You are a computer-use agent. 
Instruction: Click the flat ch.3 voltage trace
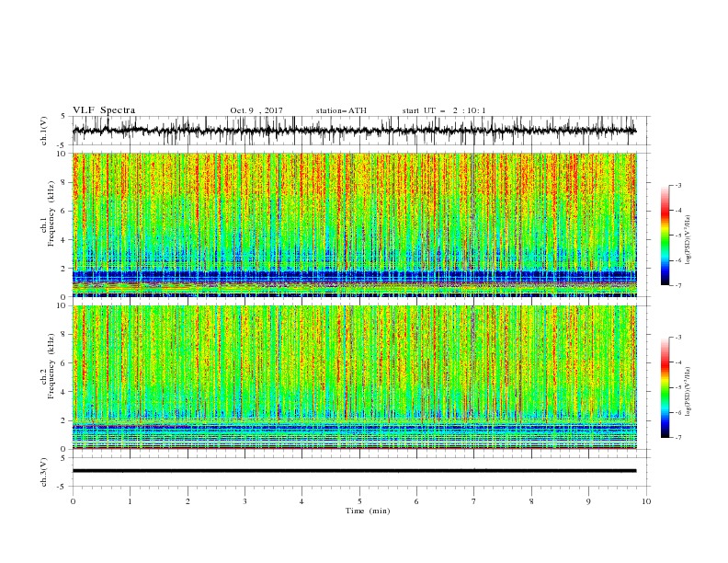(x=354, y=471)
